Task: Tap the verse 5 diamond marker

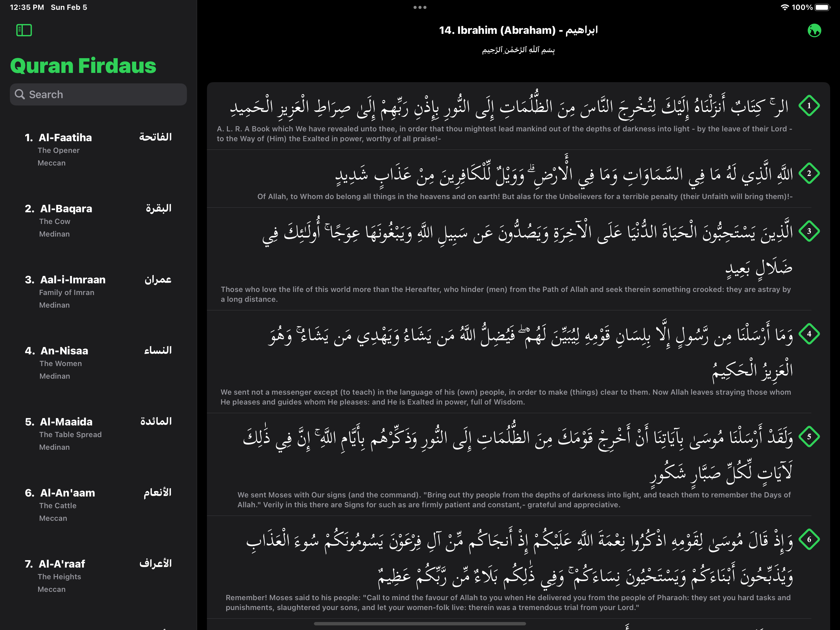Action: tap(809, 437)
